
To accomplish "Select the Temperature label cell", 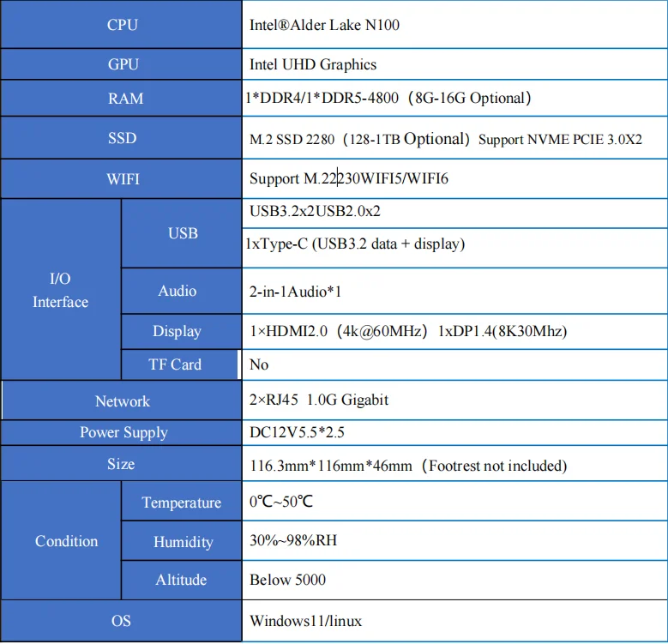I will point(182,502).
